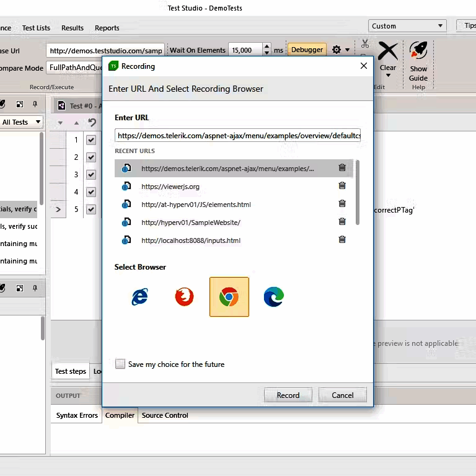Image resolution: width=476 pixels, height=476 pixels.
Task: Remove the localhost:8088 recent URL entry
Action: [342, 240]
